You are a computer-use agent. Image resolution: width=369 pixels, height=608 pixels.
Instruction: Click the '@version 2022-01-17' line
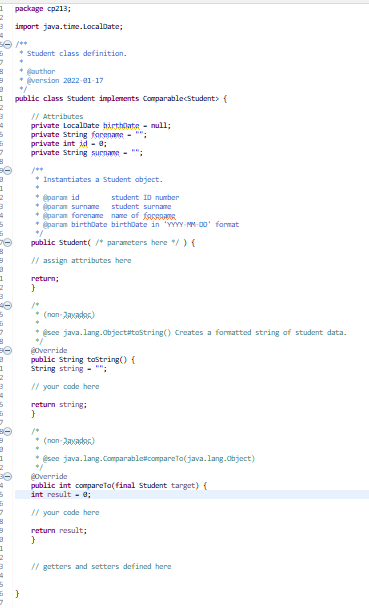(65, 81)
